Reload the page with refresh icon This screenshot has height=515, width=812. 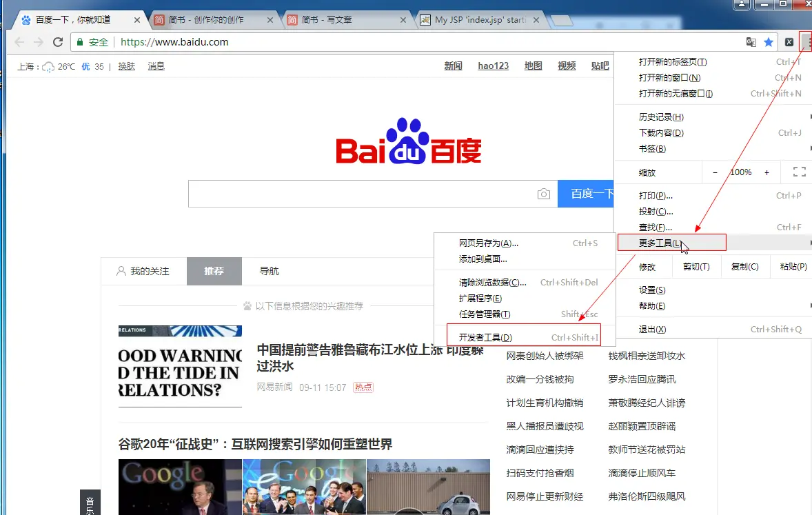click(58, 42)
